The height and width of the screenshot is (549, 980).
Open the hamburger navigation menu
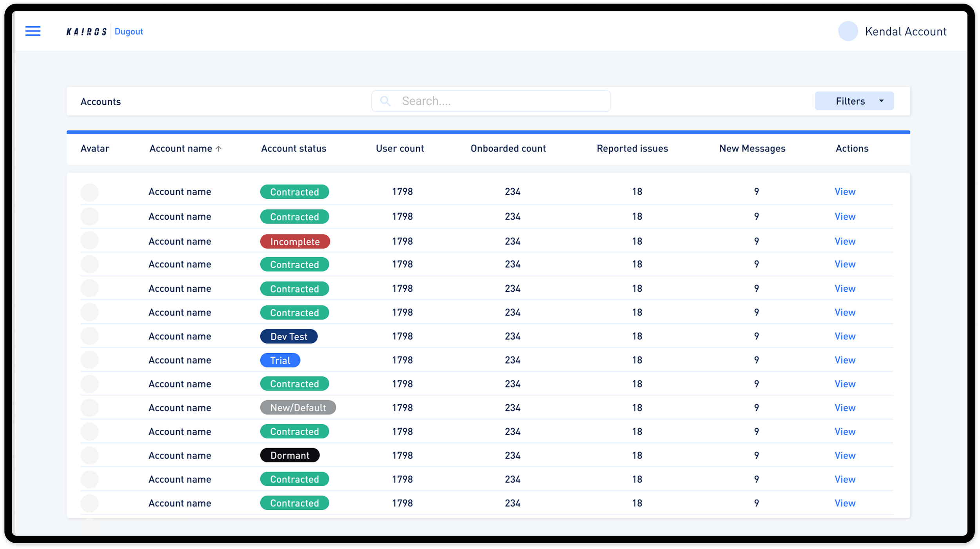tap(33, 31)
